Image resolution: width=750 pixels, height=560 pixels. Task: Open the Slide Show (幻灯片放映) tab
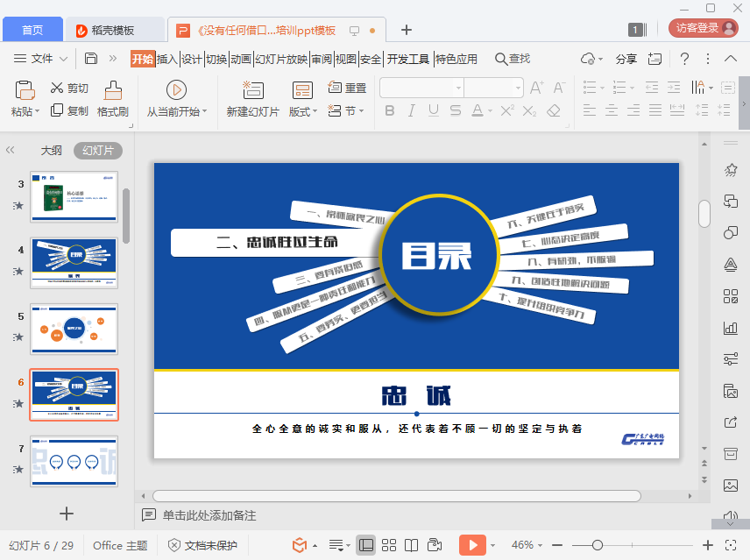pos(280,59)
